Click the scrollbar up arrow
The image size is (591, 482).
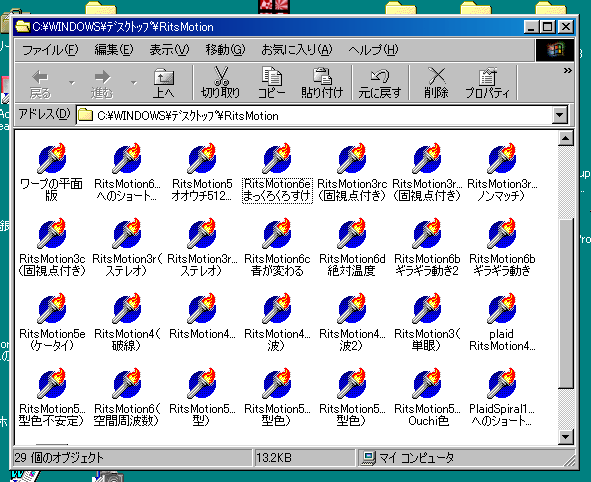point(566,138)
